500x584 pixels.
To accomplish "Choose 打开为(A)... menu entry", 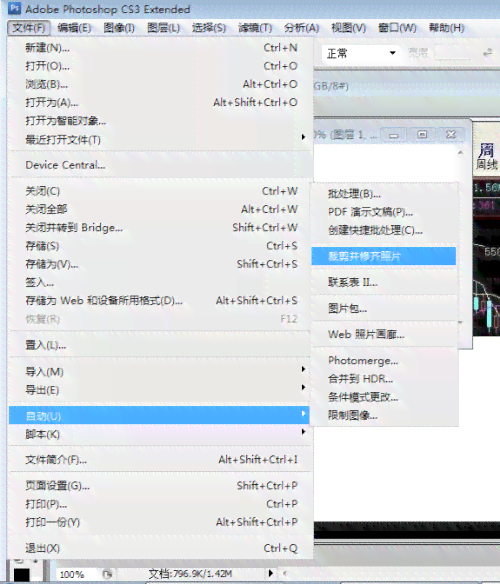I will (160, 102).
